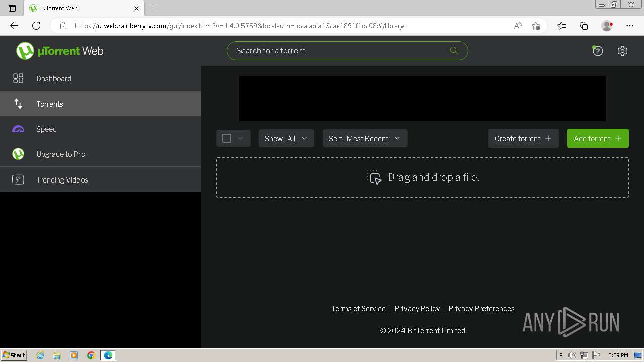Image resolution: width=644 pixels, height=362 pixels.
Task: Click the Windows Start button
Action: 14,355
